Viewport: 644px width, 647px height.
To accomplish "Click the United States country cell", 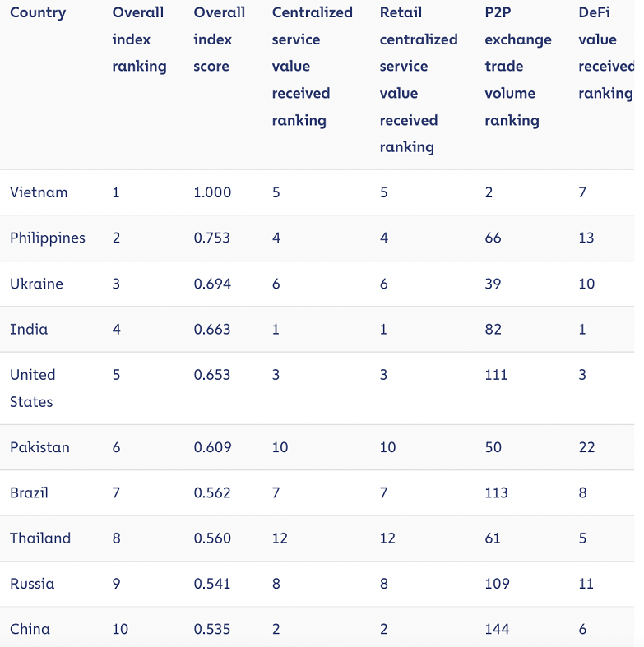I will pyautogui.click(x=32, y=388).
